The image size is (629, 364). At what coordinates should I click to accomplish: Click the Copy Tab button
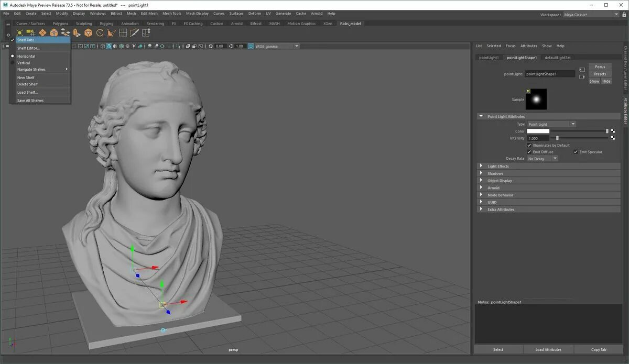tap(599, 350)
